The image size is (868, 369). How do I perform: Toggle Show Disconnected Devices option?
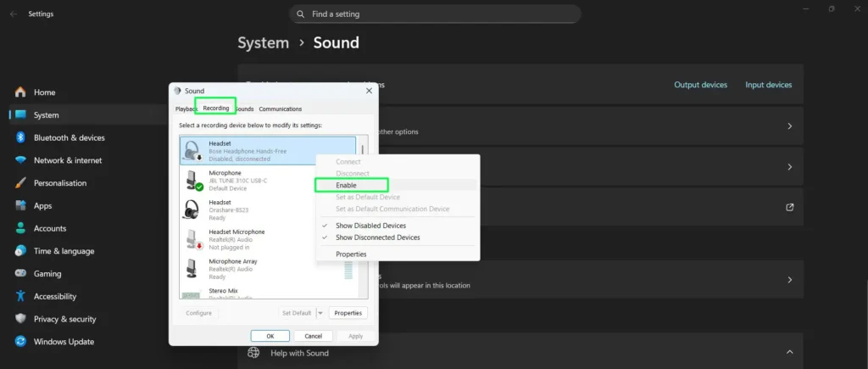tap(377, 238)
